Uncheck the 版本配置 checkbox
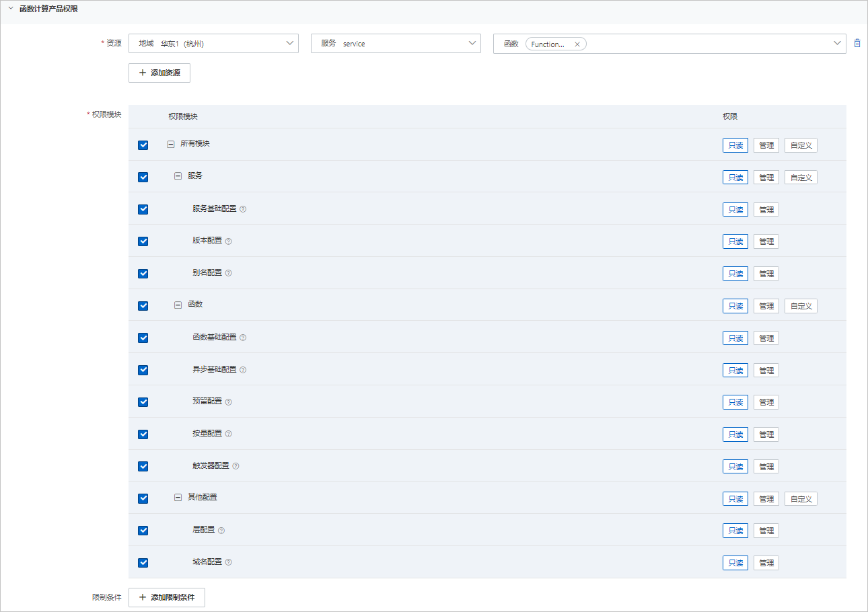868x612 pixels. tap(143, 241)
